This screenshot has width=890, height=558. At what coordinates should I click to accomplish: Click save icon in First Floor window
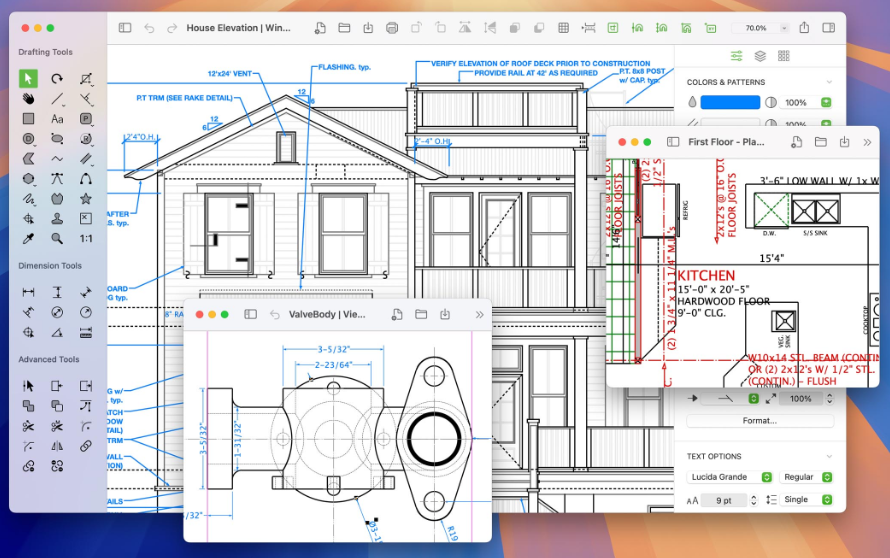tap(845, 142)
